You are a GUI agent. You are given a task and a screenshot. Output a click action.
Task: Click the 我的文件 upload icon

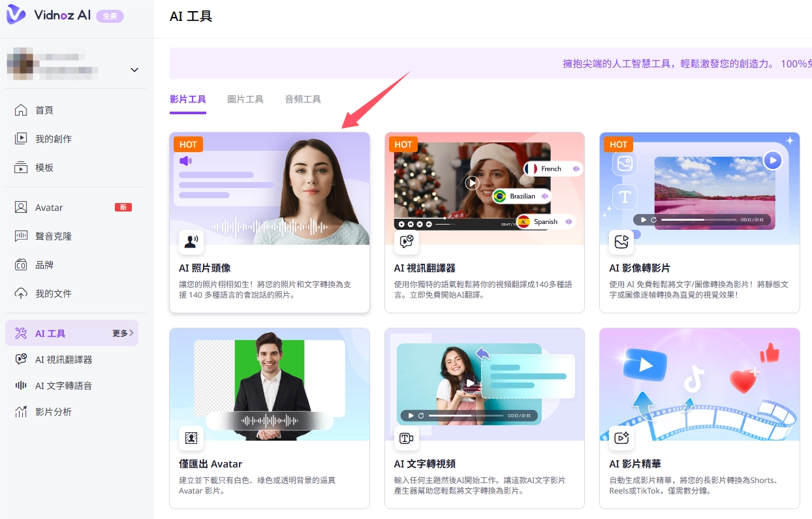point(21,294)
